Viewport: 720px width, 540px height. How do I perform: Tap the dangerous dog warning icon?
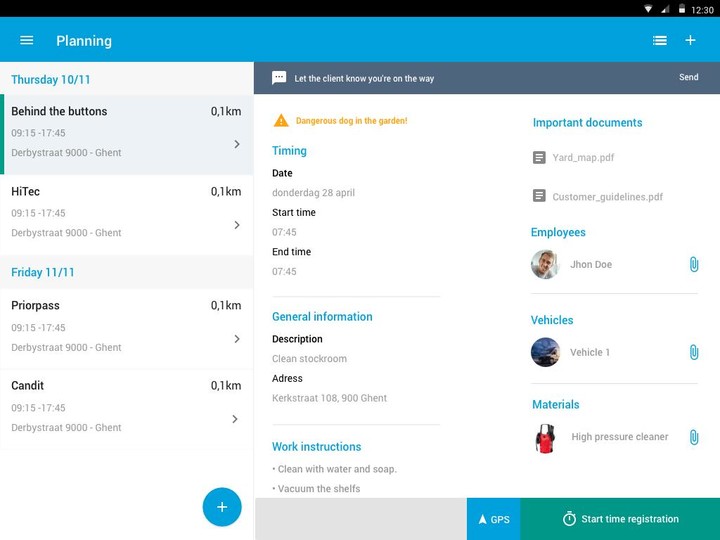281,121
